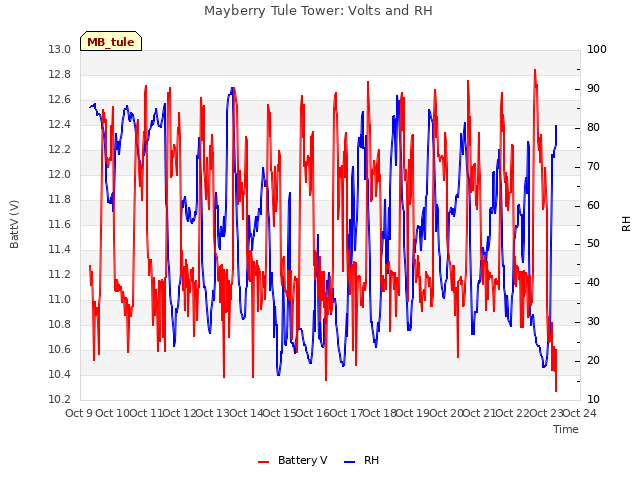The height and width of the screenshot is (480, 640).
Task: Click the red Battery V legend swatch
Action: 264,462
